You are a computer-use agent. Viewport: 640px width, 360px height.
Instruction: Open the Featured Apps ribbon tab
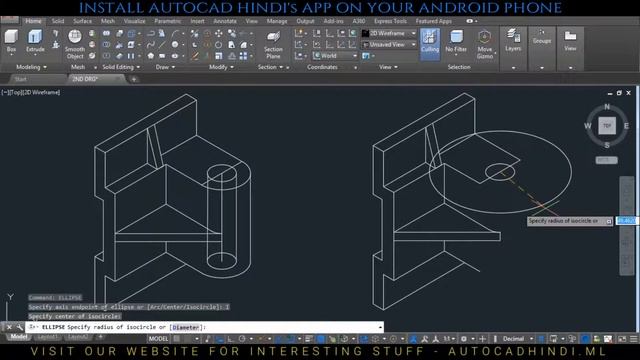433,21
